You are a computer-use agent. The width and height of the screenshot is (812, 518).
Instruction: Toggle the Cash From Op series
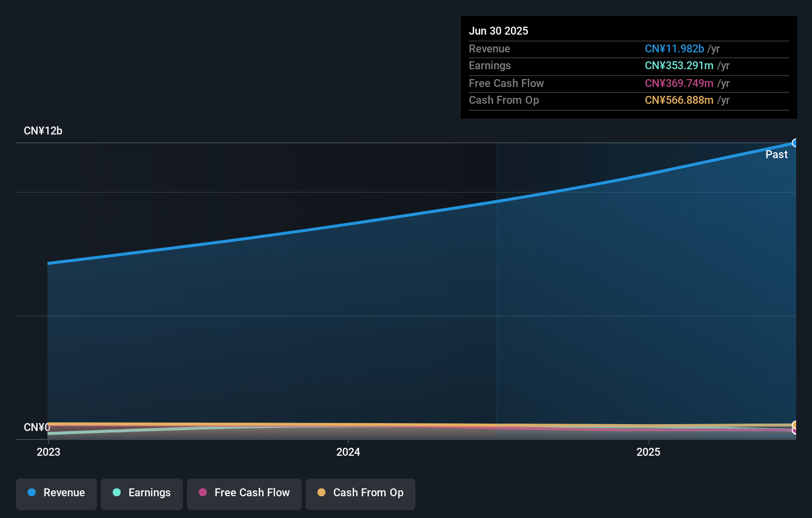click(360, 494)
